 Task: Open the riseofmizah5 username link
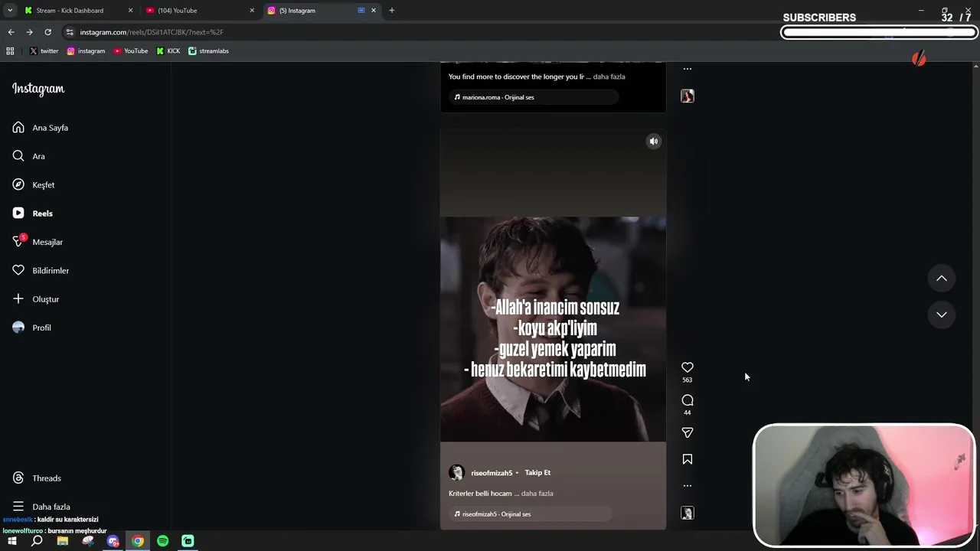(492, 473)
